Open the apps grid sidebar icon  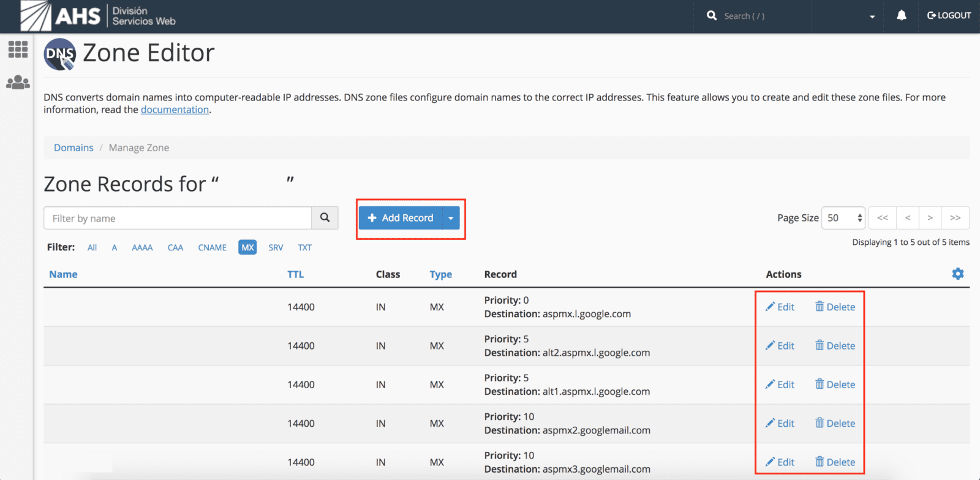pyautogui.click(x=18, y=49)
